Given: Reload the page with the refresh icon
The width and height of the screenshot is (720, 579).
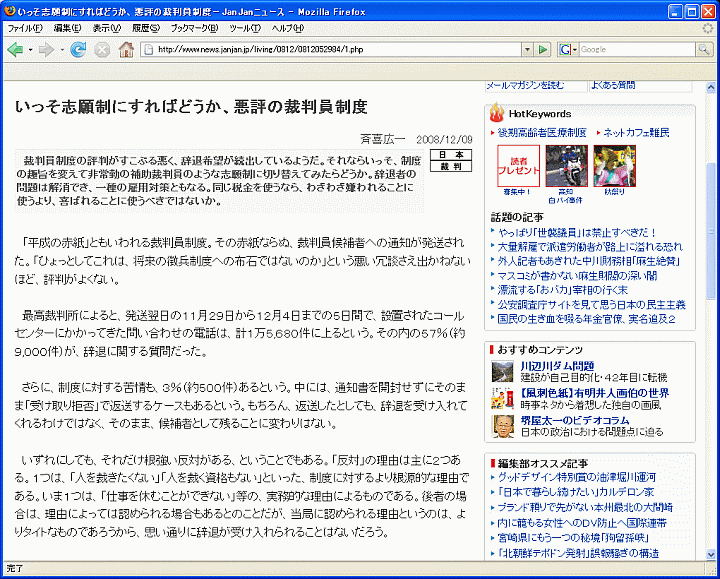Looking at the screenshot, I should tap(77, 49).
